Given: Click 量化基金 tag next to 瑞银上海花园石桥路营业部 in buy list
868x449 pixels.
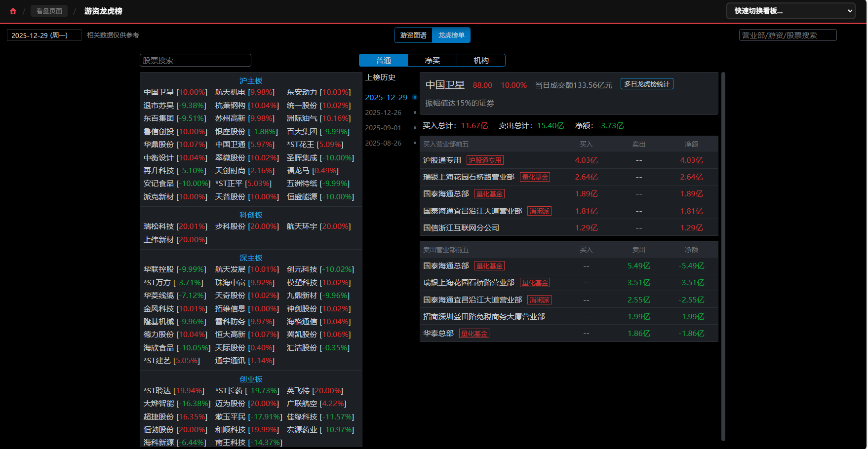Looking at the screenshot, I should click(x=535, y=177).
